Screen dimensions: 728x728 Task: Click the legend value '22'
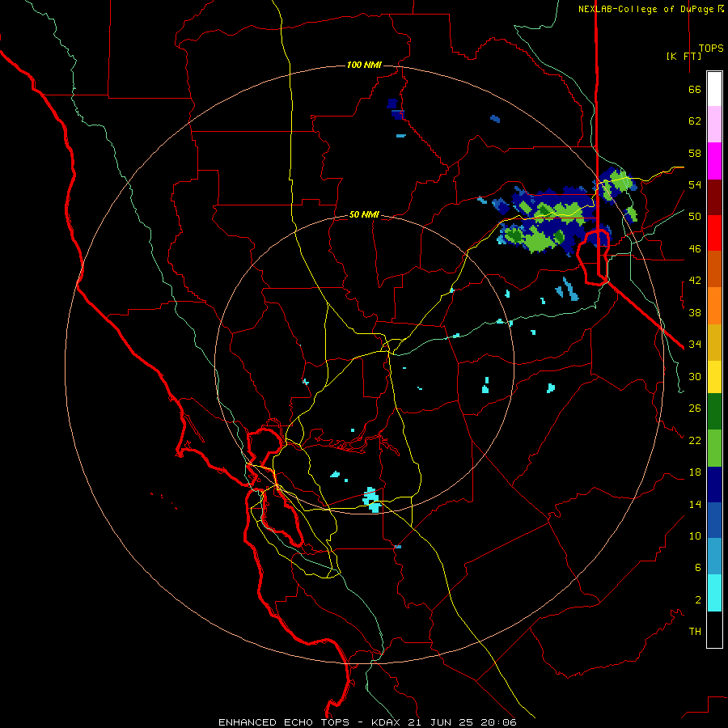pyautogui.click(x=695, y=440)
